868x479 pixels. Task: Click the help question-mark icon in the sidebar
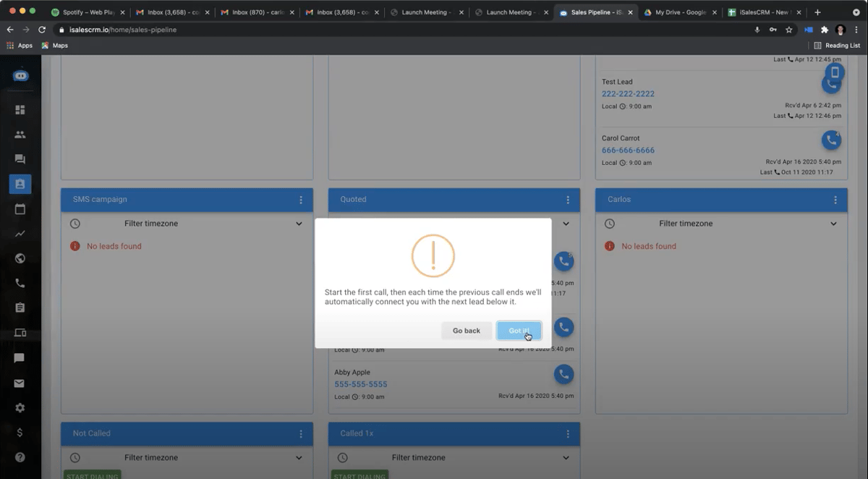pos(20,457)
